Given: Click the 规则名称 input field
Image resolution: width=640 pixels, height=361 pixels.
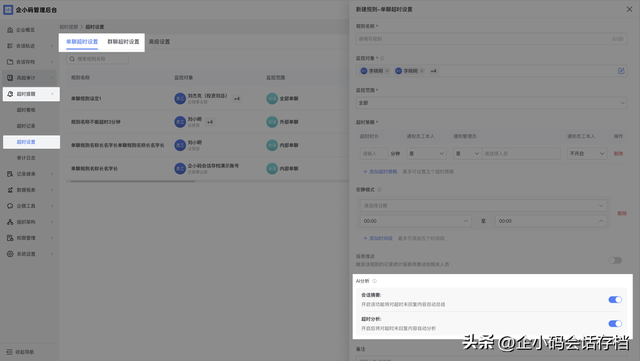Looking at the screenshot, I should pyautogui.click(x=491, y=39).
